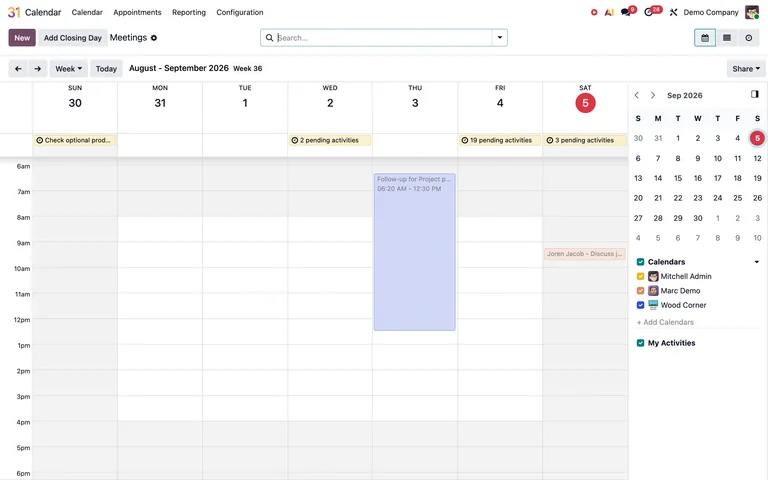The image size is (768, 480).
Task: Expand the search options dropdown arrow
Action: point(500,38)
